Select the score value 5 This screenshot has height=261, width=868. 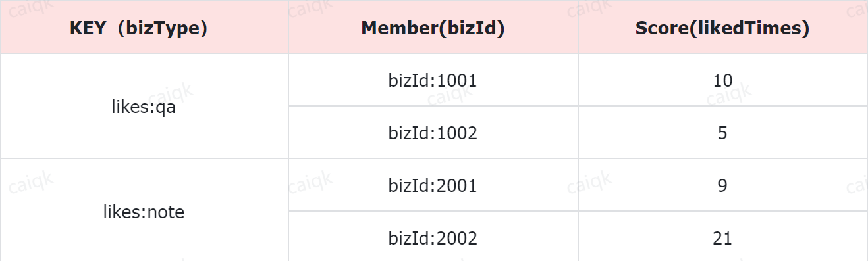[722, 133]
